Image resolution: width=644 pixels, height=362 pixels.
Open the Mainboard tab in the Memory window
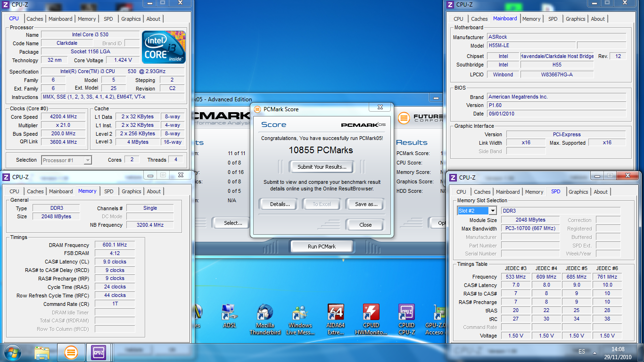pos(61,191)
